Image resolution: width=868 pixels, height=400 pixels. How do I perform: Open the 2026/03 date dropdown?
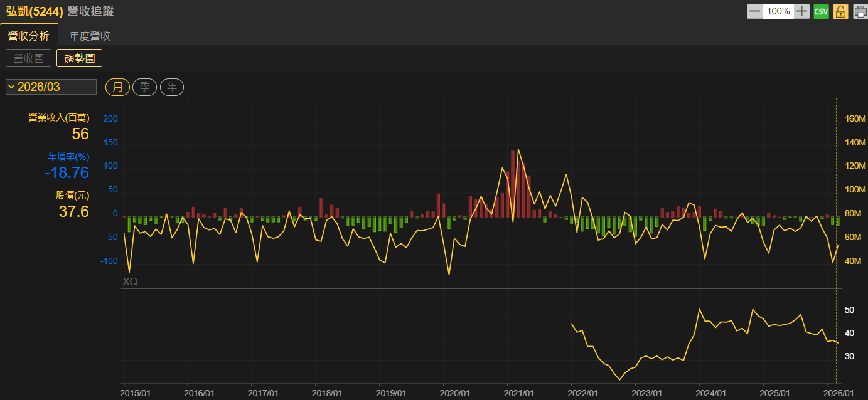point(51,87)
